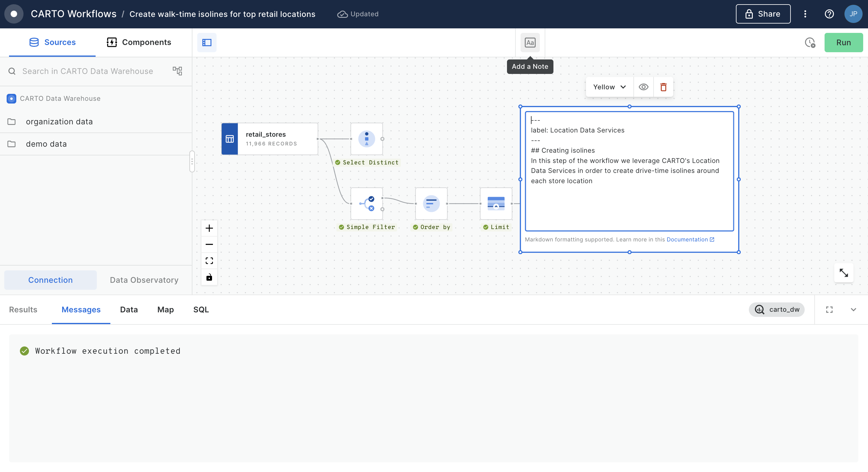
Task: Toggle note preview with eye icon
Action: [643, 87]
